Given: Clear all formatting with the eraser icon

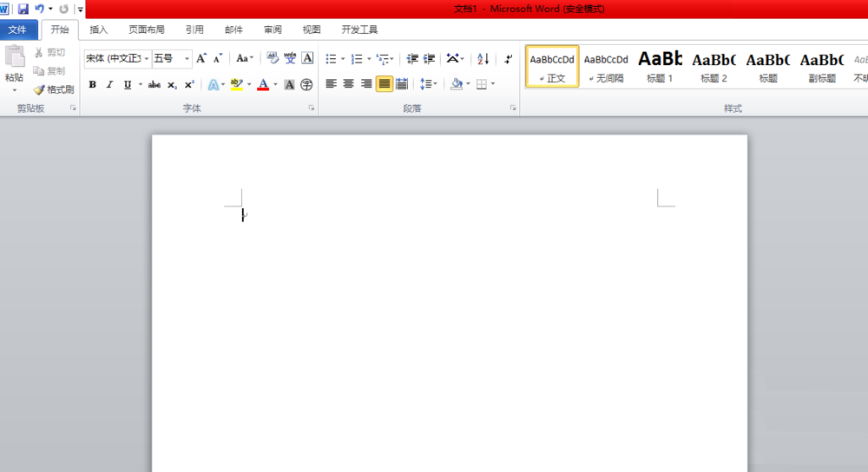Looking at the screenshot, I should tap(273, 58).
